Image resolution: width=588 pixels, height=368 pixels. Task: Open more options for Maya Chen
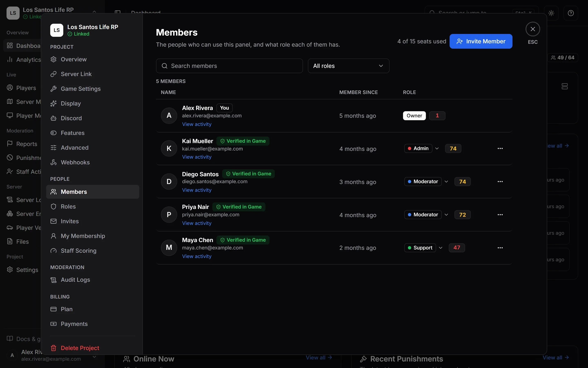point(500,248)
